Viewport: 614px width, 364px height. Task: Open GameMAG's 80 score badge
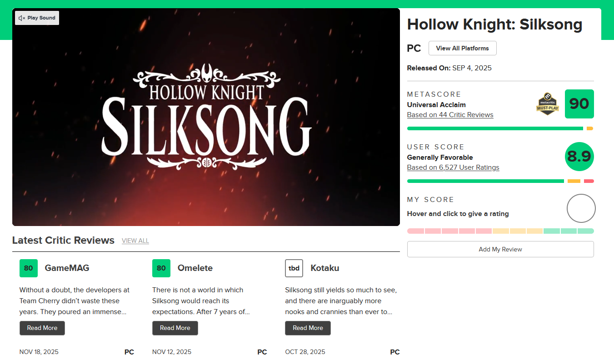[x=29, y=268]
